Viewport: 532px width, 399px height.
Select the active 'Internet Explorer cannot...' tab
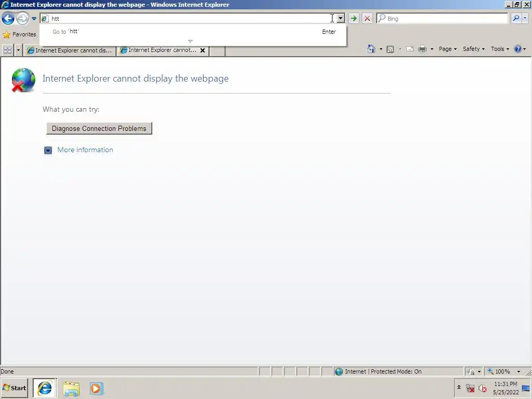(159, 50)
